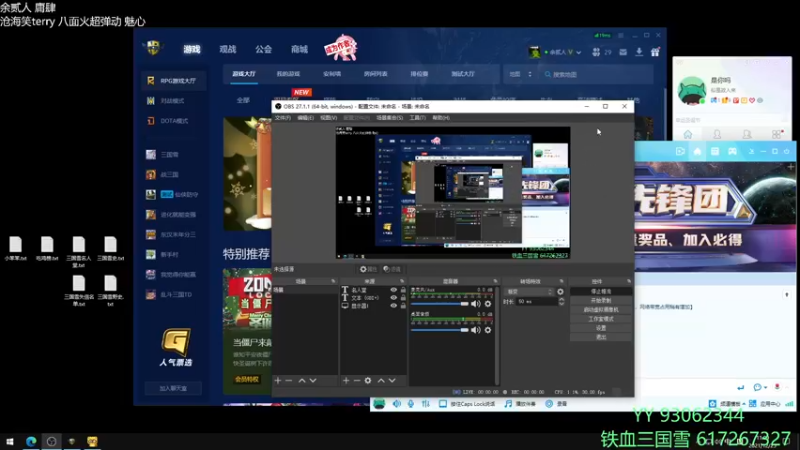Viewport: 800px width, 450px height.
Task: Switch to 观战 tab in game platform
Action: pos(228,49)
